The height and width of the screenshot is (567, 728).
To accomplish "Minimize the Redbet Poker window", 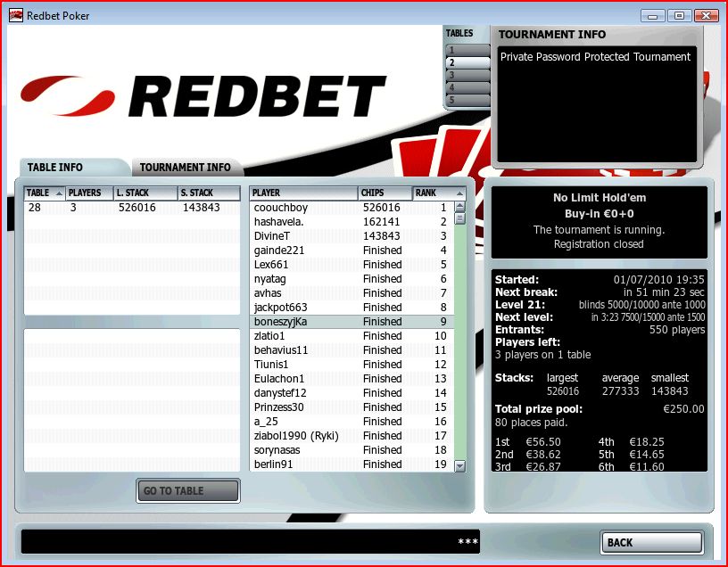I will coord(653,16).
